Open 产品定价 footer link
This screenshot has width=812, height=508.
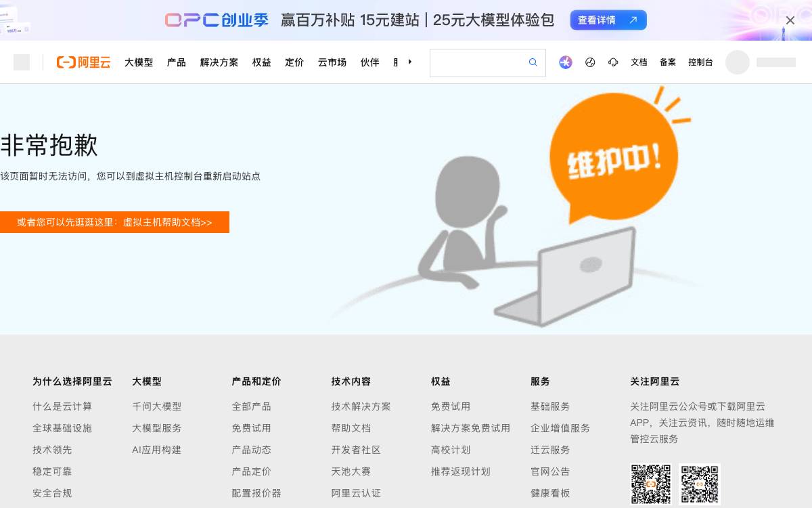[251, 471]
